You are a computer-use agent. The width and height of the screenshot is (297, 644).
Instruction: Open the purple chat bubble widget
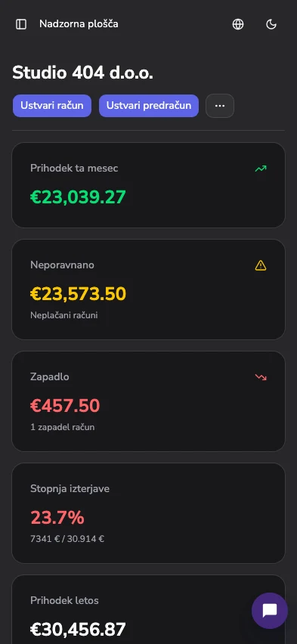[x=270, y=610]
